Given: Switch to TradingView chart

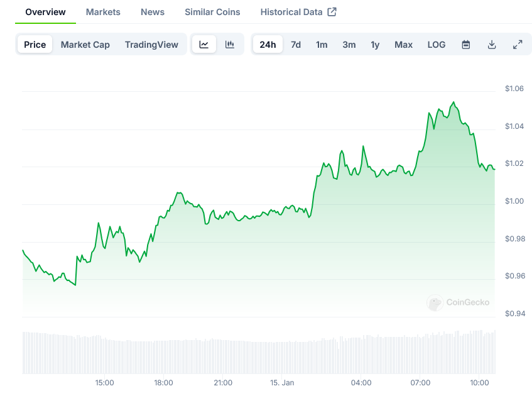Looking at the screenshot, I should (x=151, y=45).
